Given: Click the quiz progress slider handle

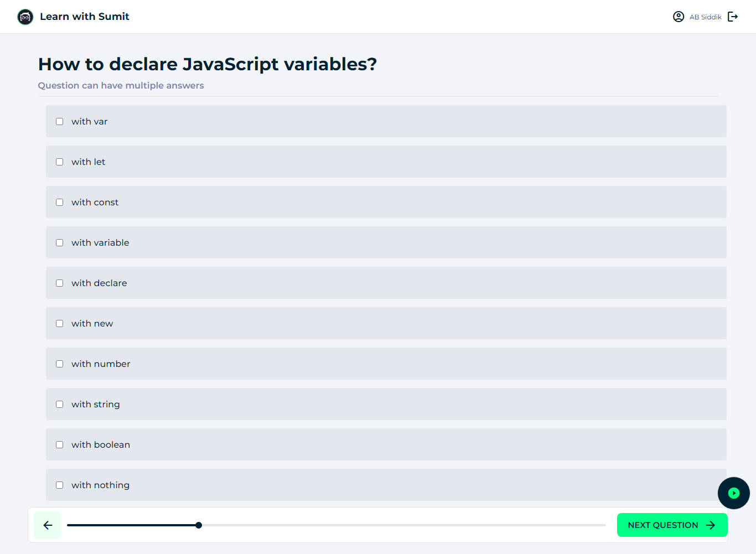Looking at the screenshot, I should pyautogui.click(x=199, y=525).
